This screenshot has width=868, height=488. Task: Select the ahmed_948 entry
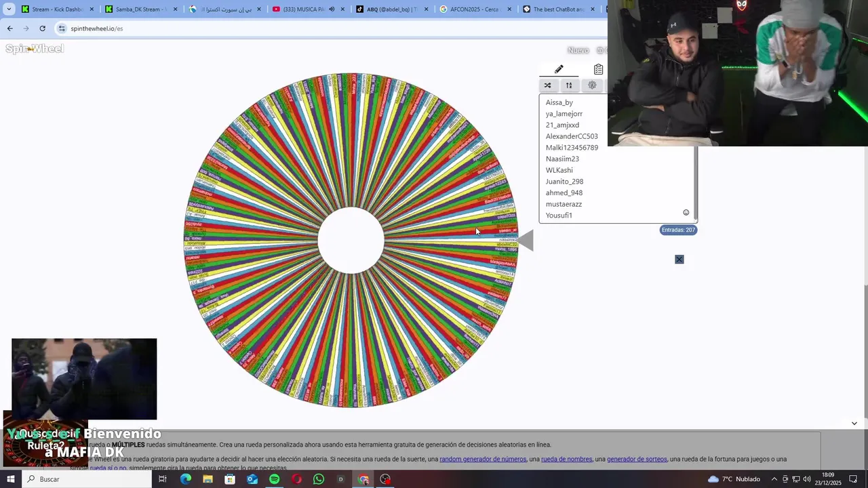tap(564, 193)
